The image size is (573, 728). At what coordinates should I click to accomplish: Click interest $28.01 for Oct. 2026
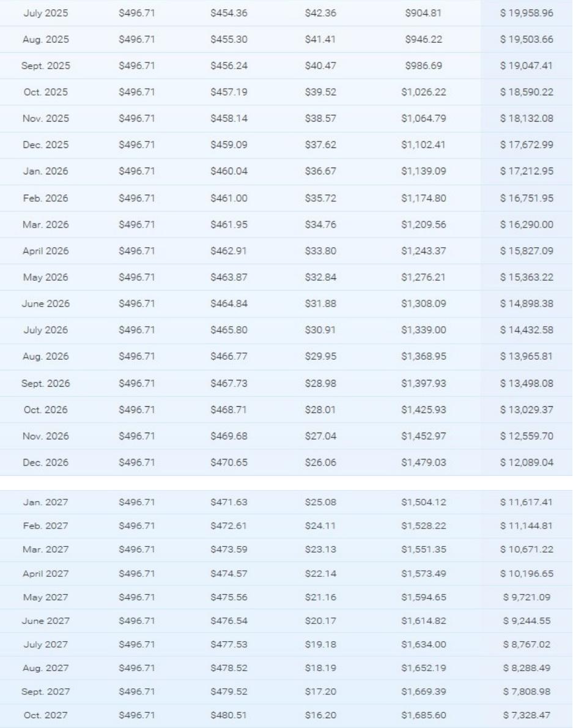pos(320,410)
